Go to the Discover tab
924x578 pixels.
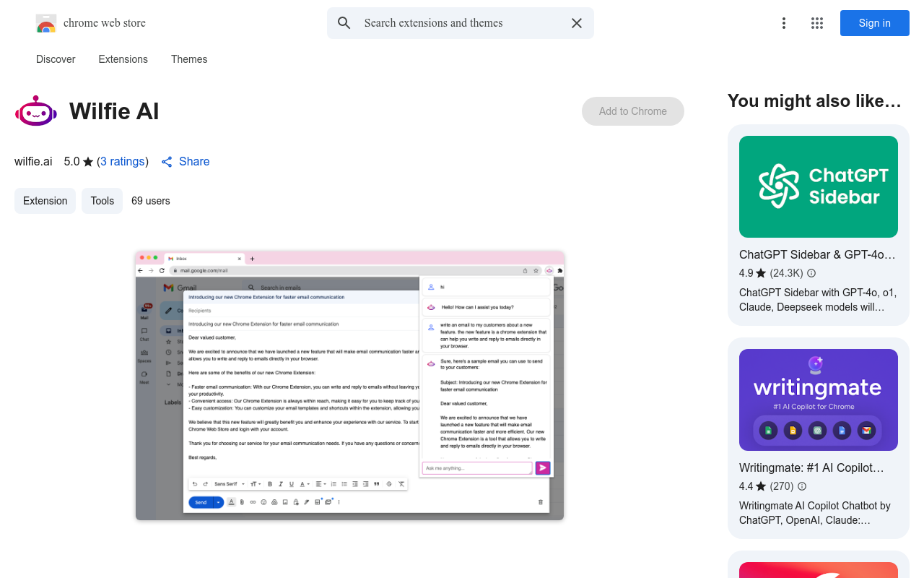click(56, 59)
